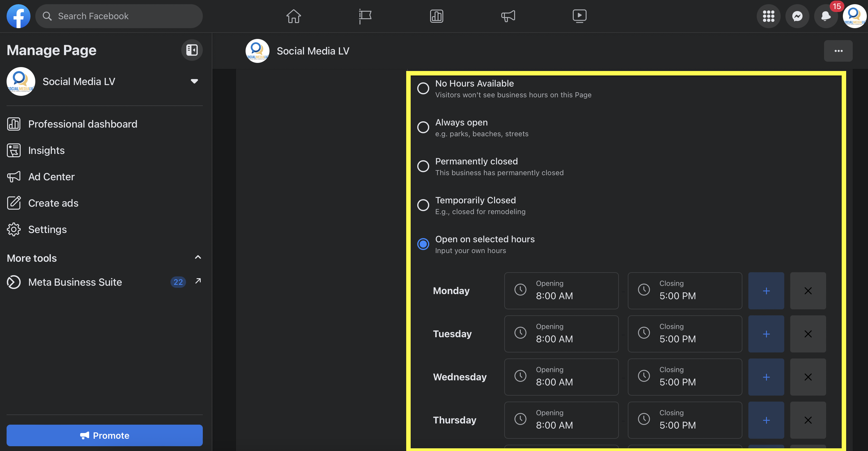Click Monday Opening time input field
Viewport: 868px width, 451px height.
click(561, 291)
